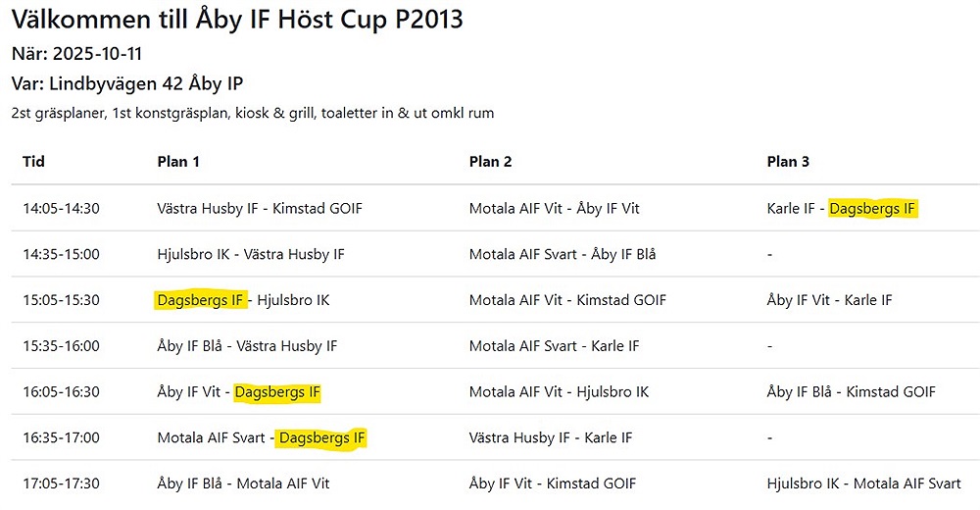Click the Motala AIF Svart - Åby IF Blå match
This screenshot has width=980, height=510.
[x=563, y=254]
